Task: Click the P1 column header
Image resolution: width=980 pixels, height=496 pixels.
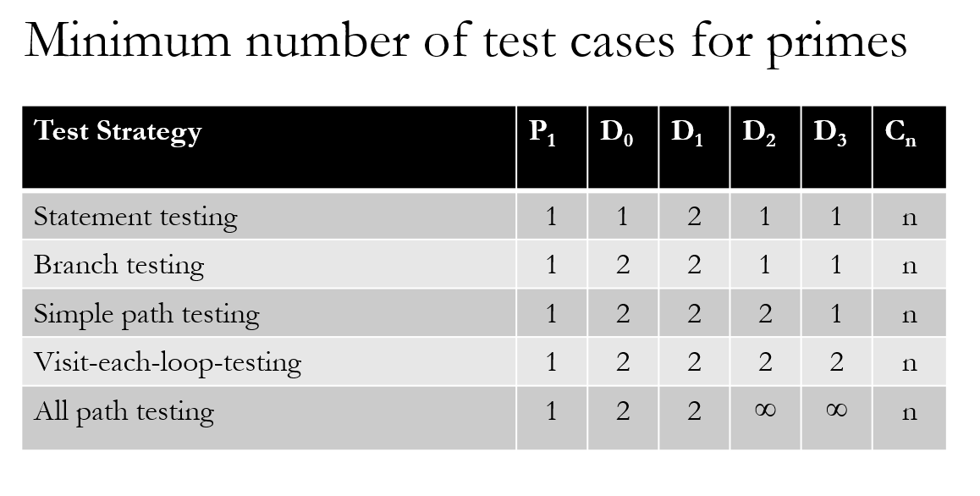Action: click(x=543, y=135)
